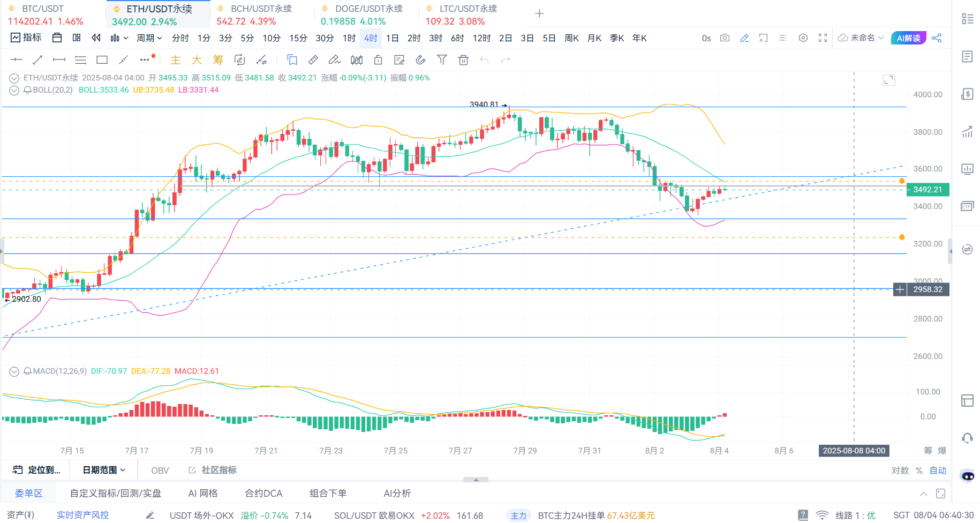Viewport: 980px width, 523px height.
Task: Click the rewind replay icon
Action: tap(96, 38)
